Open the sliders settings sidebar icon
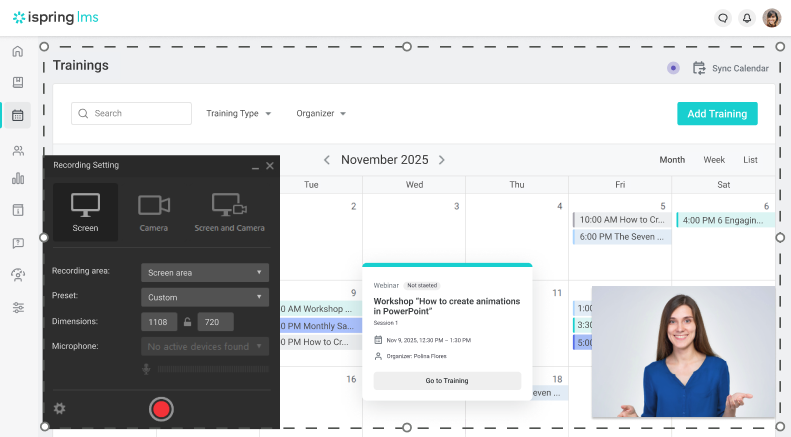This screenshot has height=437, width=791. [18, 307]
